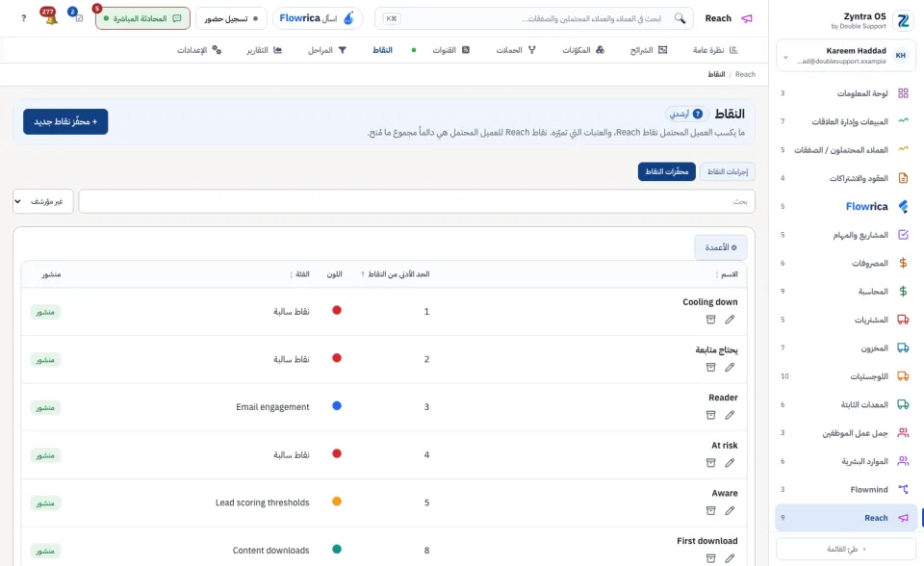Open لوحة المعلومات dashboard in sidebar
This screenshot has height=566, width=924.
pos(845,93)
